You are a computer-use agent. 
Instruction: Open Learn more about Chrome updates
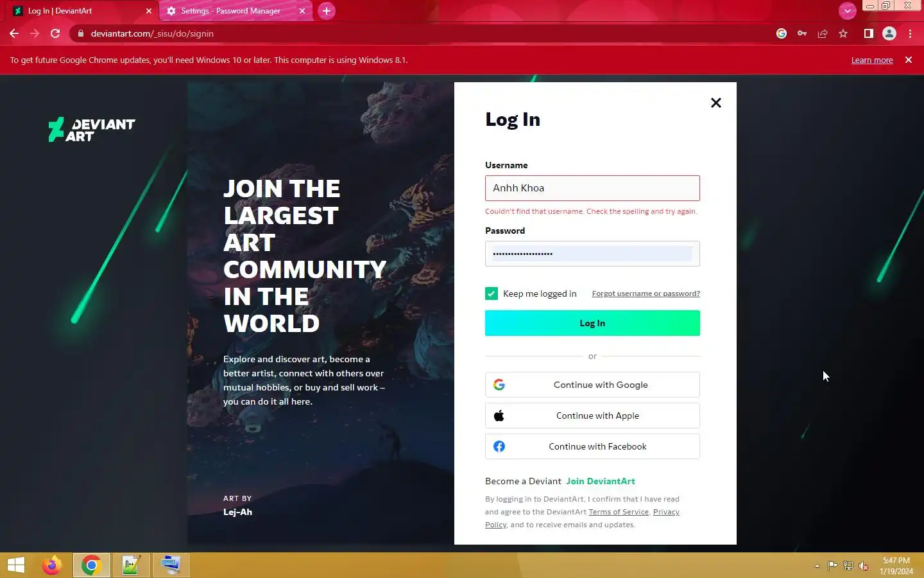(872, 60)
